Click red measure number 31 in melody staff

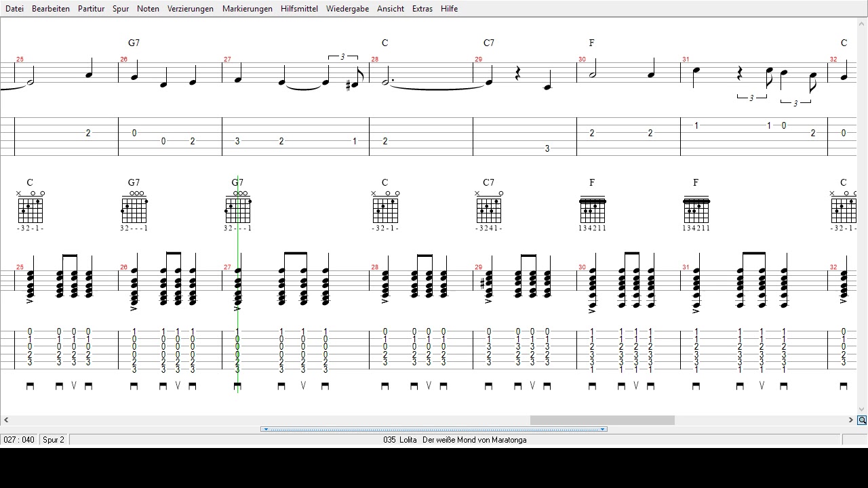click(x=686, y=60)
